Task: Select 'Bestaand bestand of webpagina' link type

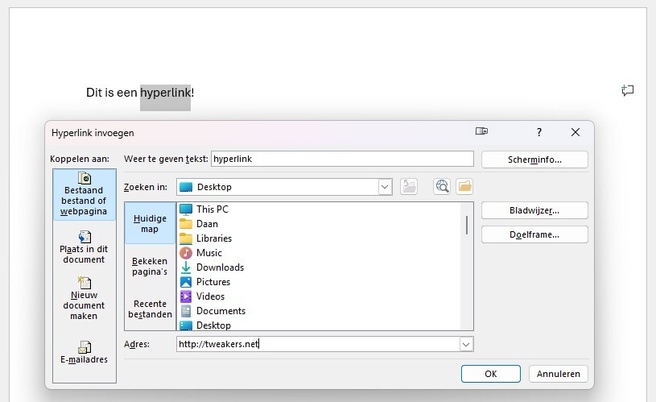Action: 84,195
